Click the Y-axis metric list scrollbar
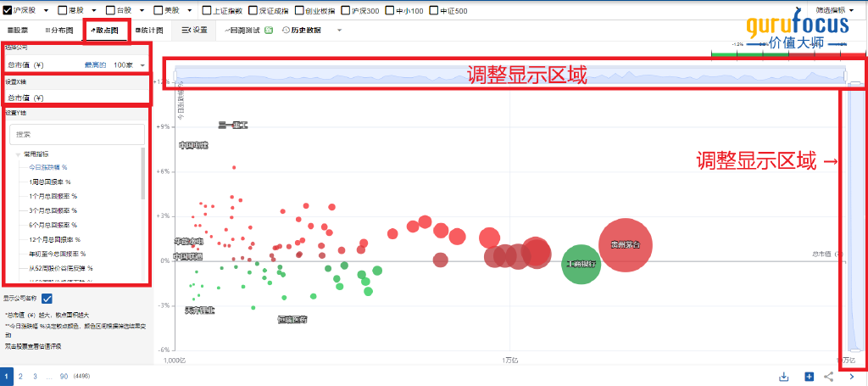The image size is (868, 386). click(x=142, y=174)
